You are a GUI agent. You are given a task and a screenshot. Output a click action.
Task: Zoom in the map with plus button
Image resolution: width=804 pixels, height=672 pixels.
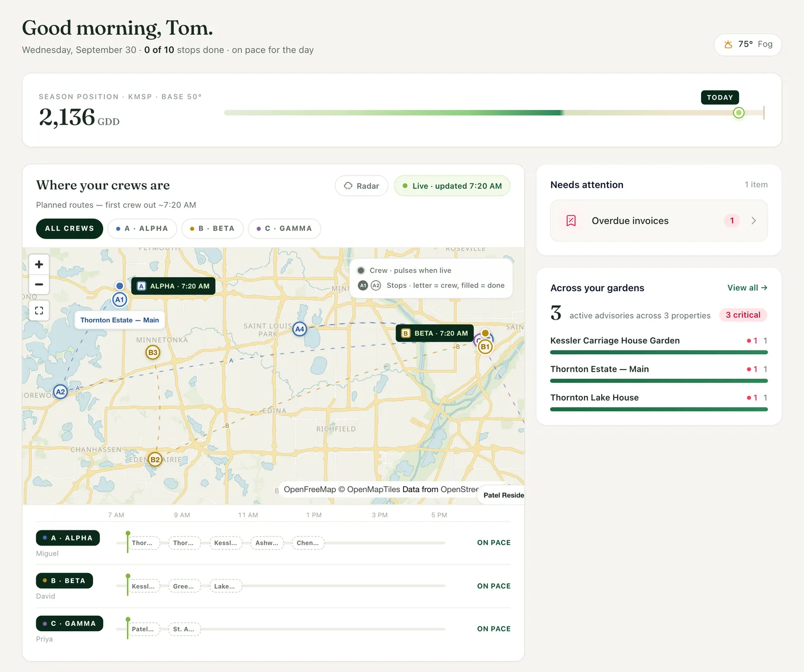click(x=39, y=265)
